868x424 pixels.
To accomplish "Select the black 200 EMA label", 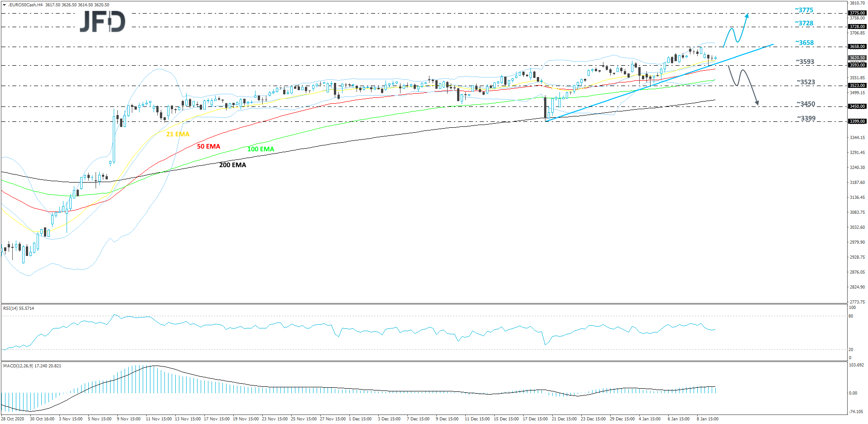I will coord(232,165).
